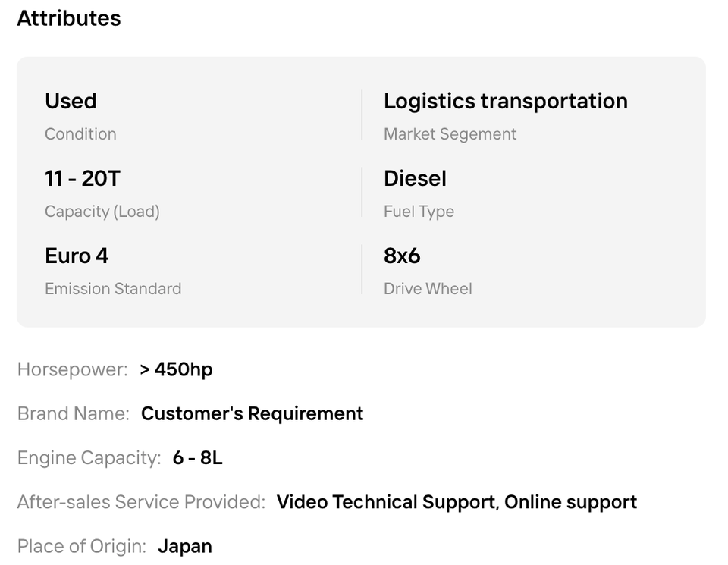728x565 pixels.
Task: Click Japan place of origin value
Action: coord(185,547)
